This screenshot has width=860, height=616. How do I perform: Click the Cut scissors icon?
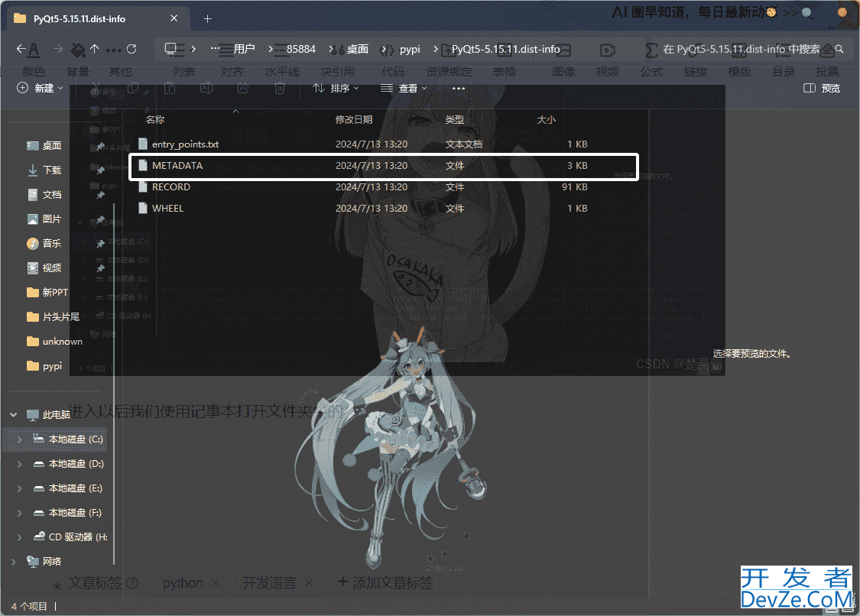(x=96, y=88)
